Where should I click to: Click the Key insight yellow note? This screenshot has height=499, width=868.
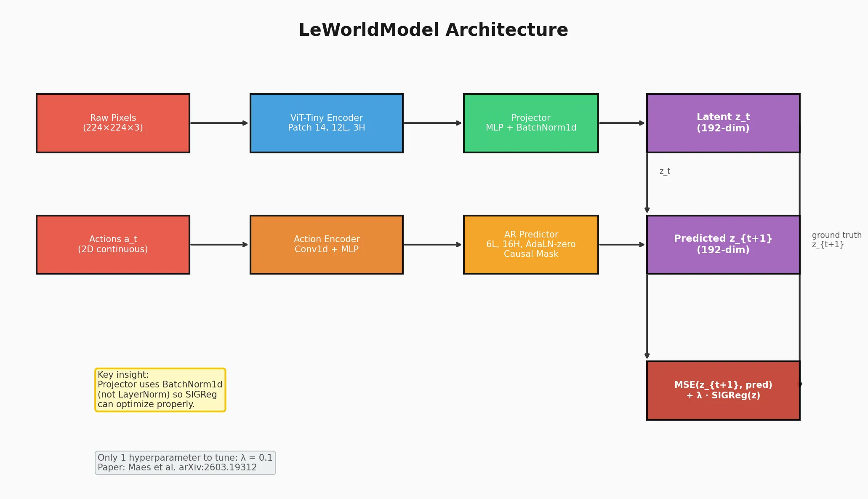[160, 390]
